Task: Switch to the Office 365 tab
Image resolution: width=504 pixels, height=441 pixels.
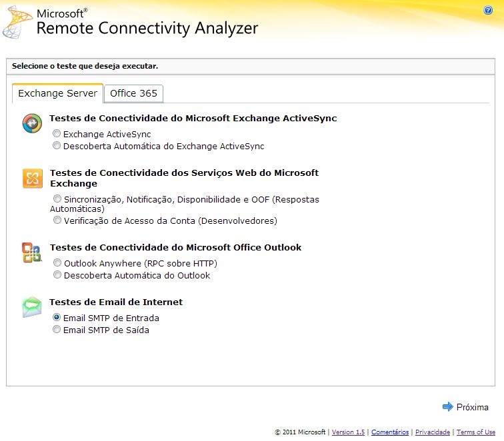Action: click(133, 93)
